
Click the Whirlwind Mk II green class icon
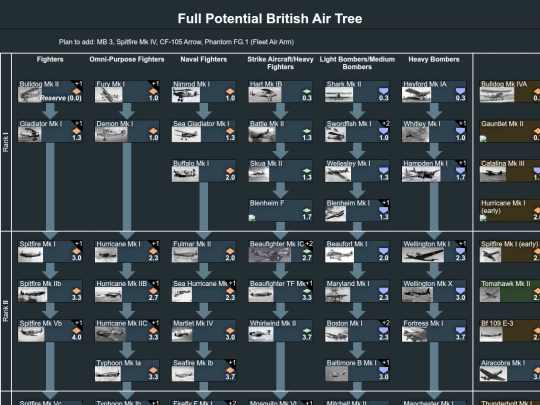307,331
